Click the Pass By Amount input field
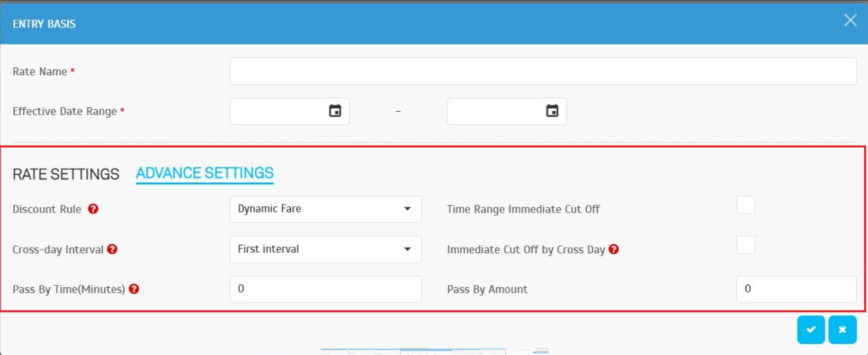The height and width of the screenshot is (355, 868). click(795, 289)
